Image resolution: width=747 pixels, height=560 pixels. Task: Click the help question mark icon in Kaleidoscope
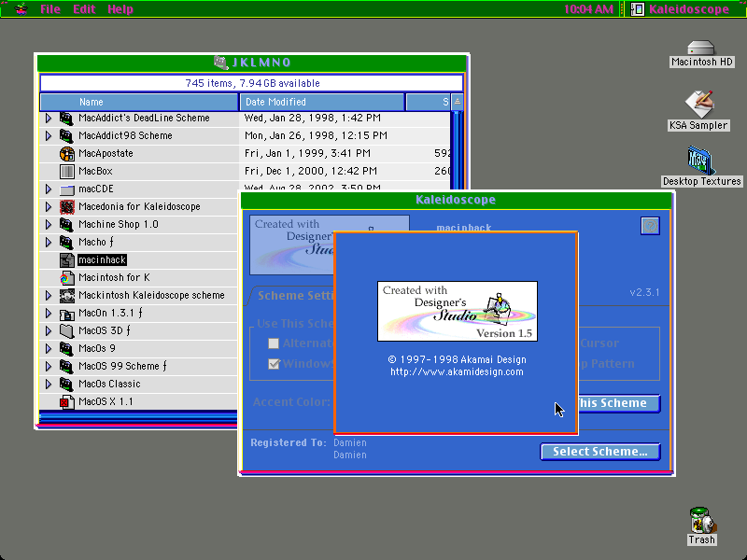[650, 226]
